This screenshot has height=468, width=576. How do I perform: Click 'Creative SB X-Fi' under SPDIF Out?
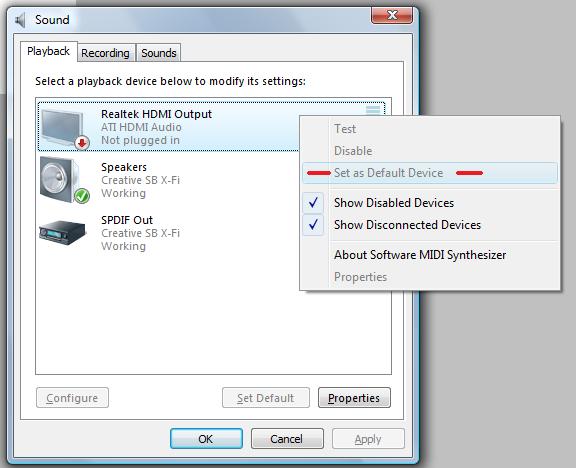[x=140, y=233]
